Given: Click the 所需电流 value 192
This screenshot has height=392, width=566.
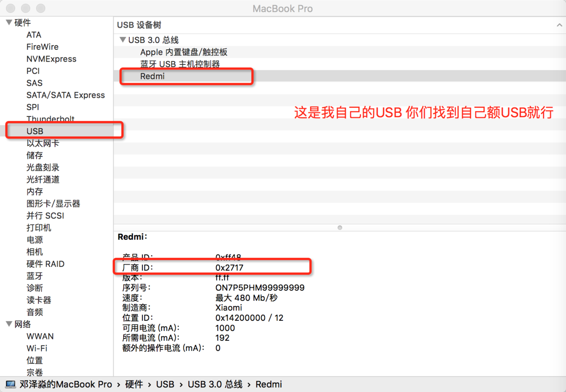Looking at the screenshot, I should [222, 338].
